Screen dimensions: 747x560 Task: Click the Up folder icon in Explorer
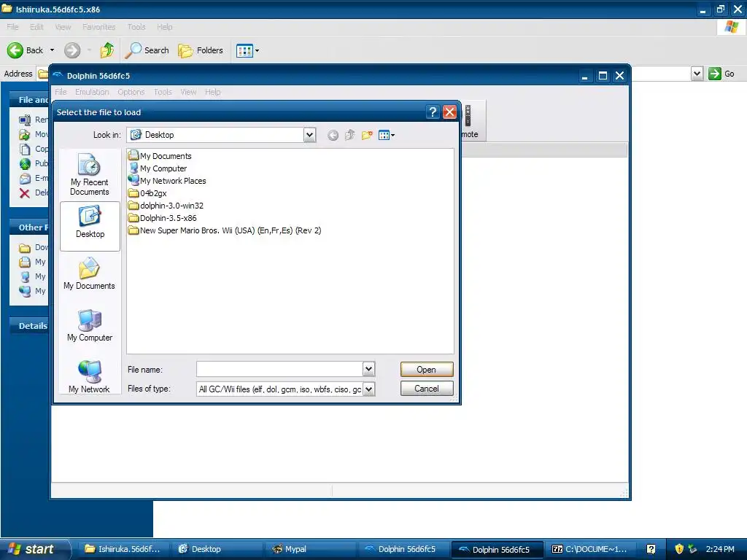[x=107, y=50]
